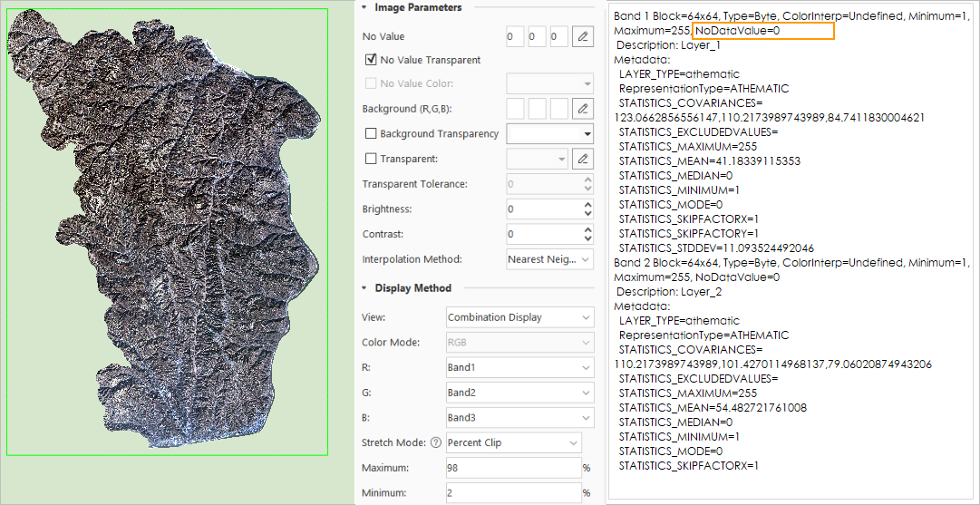Image resolution: width=980 pixels, height=505 pixels.
Task: Click the Stretch Mode help question icon
Action: point(436,443)
